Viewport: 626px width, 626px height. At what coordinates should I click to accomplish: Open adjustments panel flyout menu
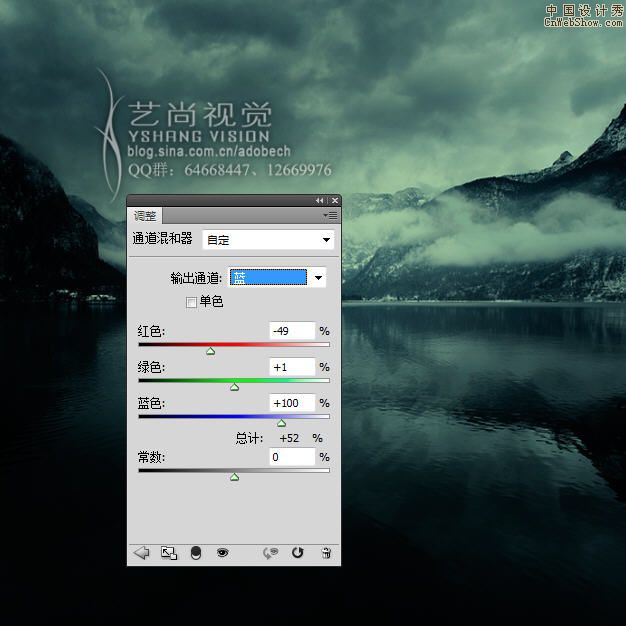pos(331,216)
